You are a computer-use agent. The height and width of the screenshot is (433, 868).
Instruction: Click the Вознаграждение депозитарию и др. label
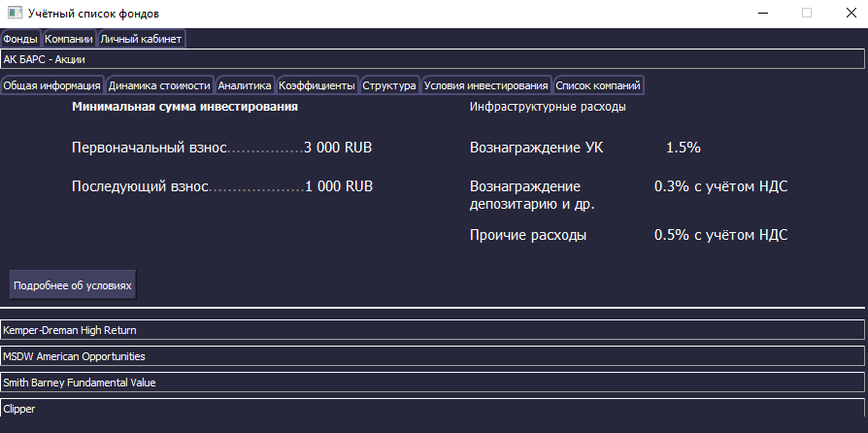pyautogui.click(x=532, y=195)
